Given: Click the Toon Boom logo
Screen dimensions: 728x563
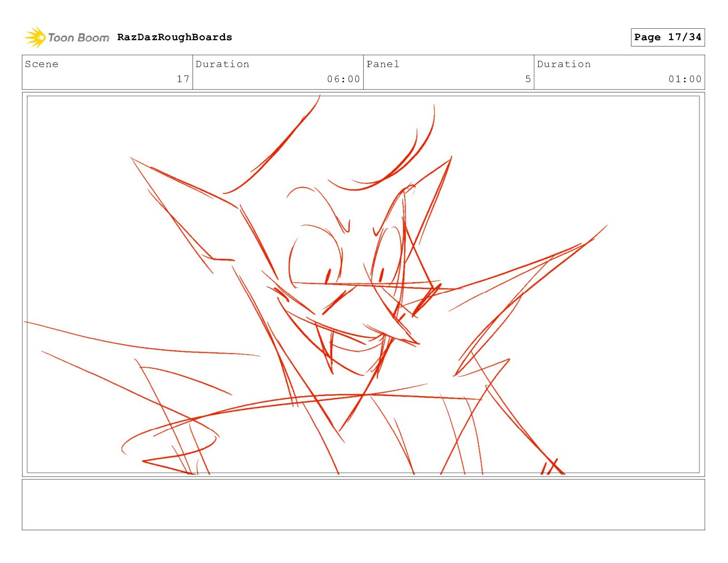Looking at the screenshot, I should coord(66,38).
